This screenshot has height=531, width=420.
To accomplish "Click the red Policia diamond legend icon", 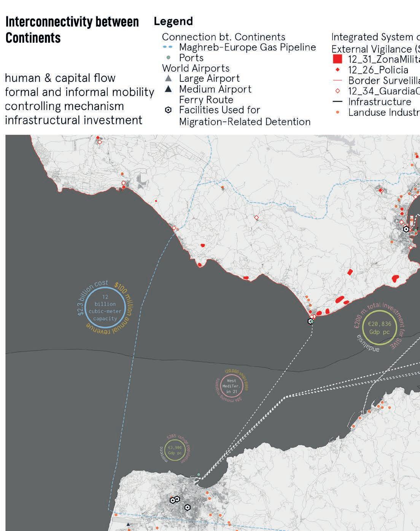I will tap(337, 70).
